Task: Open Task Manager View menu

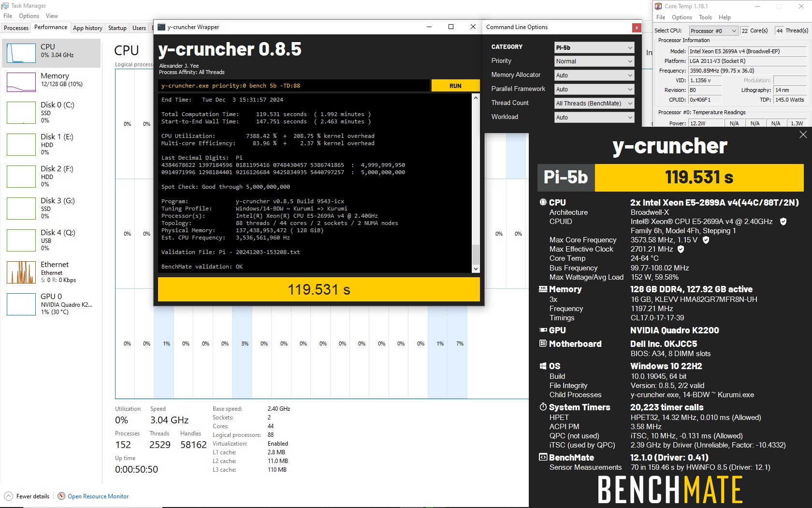Action: 52,16
